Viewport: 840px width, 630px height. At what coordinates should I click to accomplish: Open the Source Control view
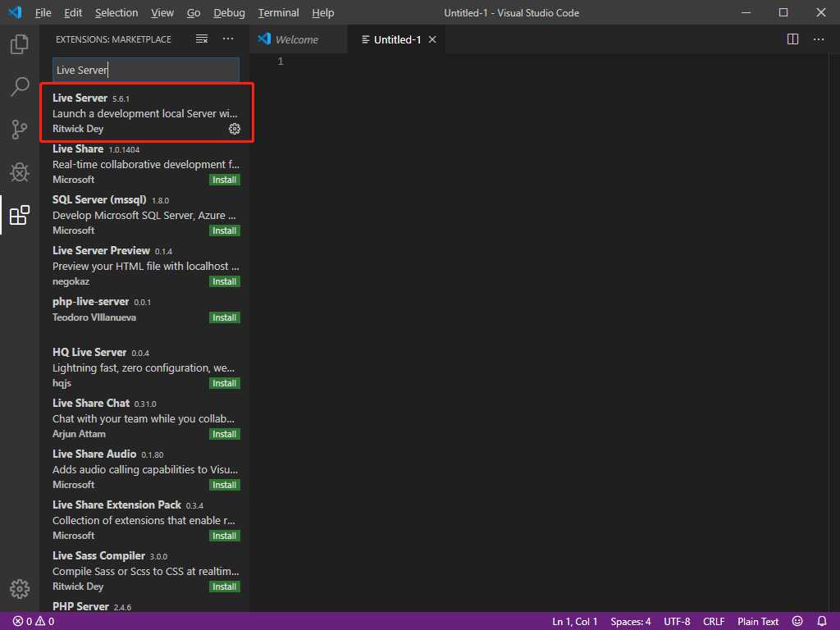point(20,129)
